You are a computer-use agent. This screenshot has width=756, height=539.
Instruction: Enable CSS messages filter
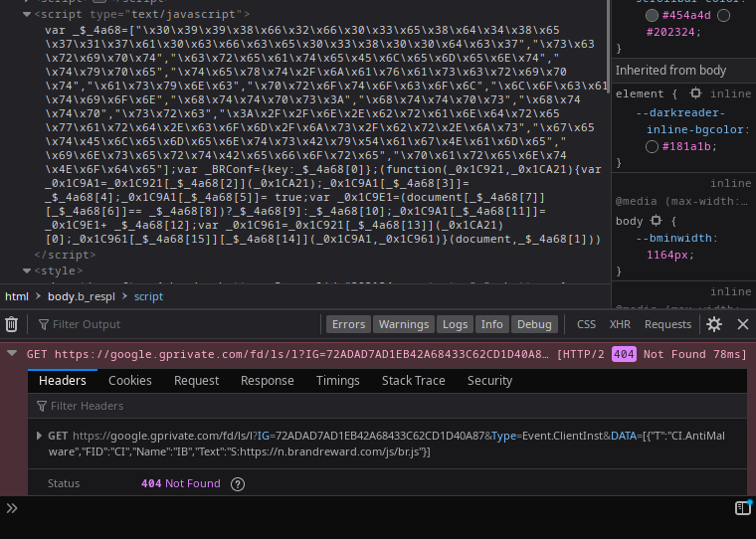pos(586,324)
